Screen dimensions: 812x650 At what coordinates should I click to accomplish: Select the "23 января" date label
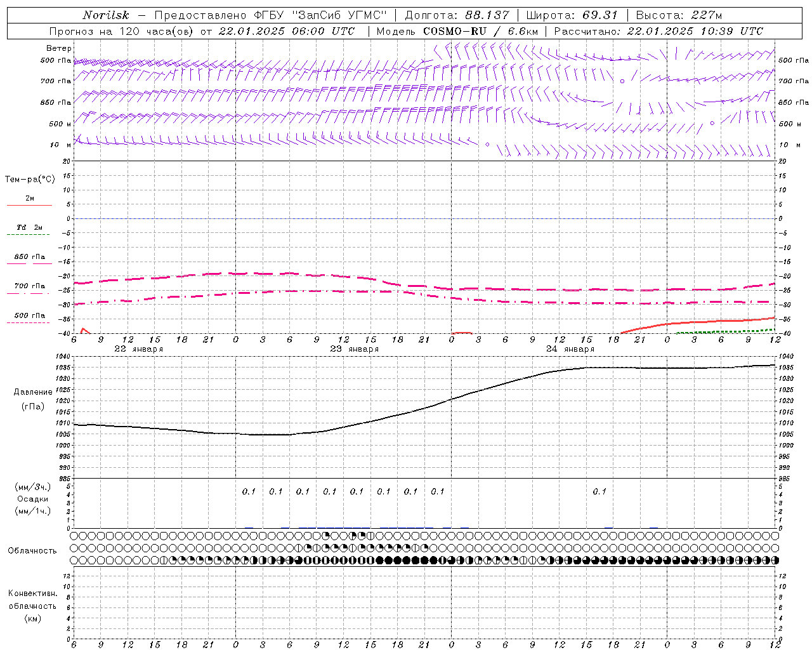point(354,349)
